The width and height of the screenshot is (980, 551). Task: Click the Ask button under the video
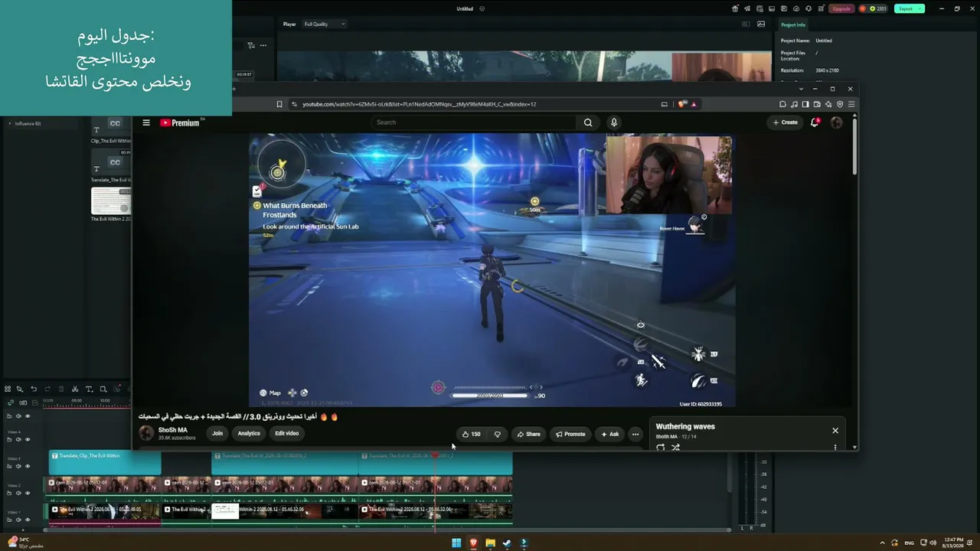[610, 434]
